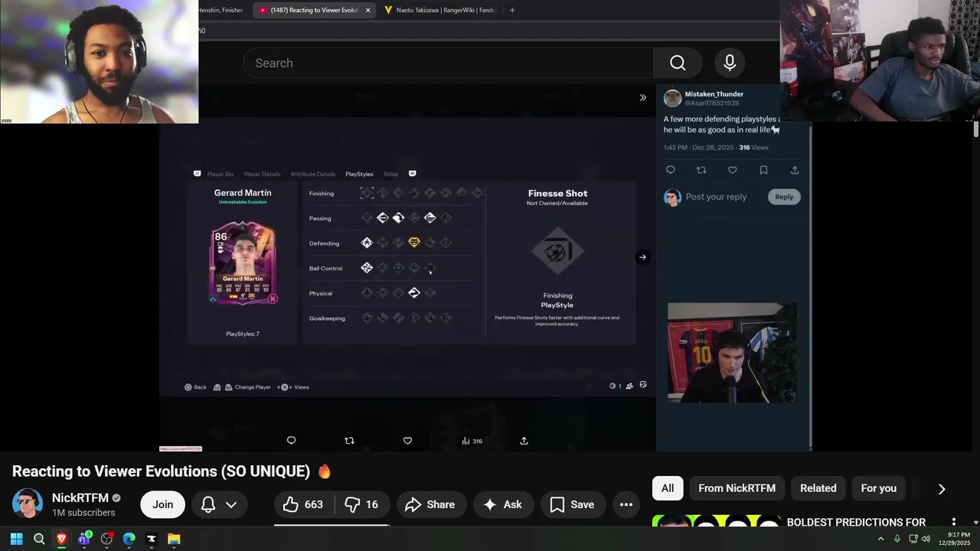Start voice search with microphone icon
980x551 pixels.
tap(730, 63)
